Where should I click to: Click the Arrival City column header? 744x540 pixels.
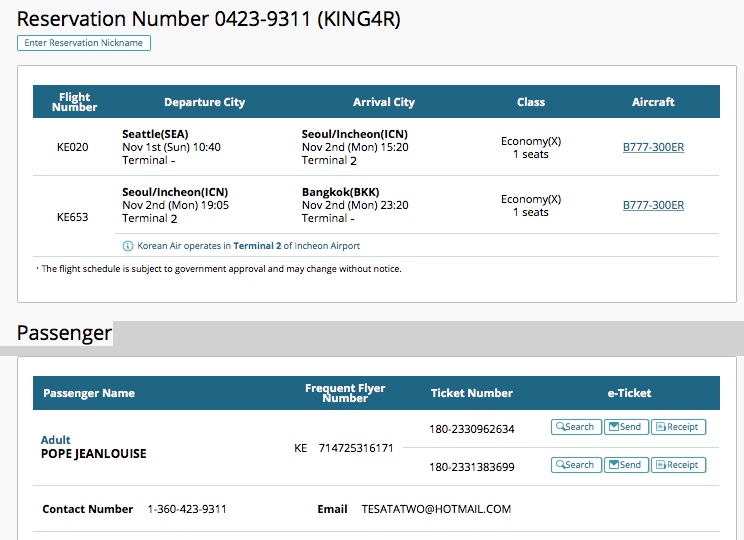coord(383,102)
